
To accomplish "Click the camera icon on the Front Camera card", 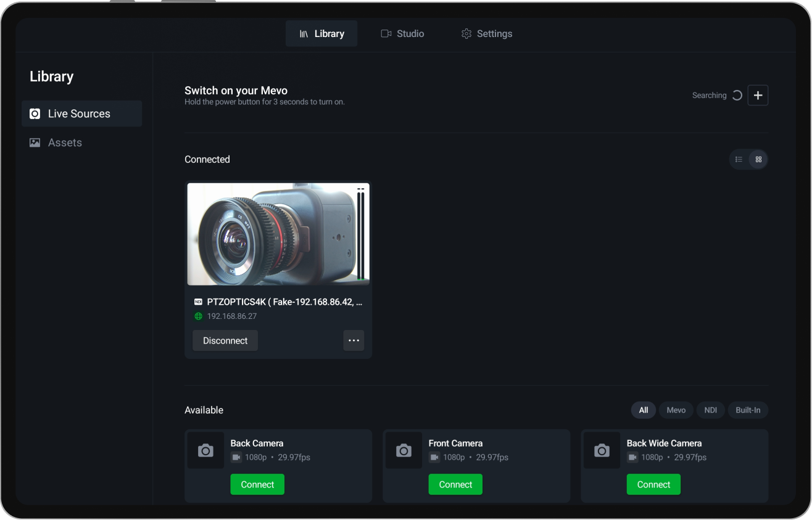I will pyautogui.click(x=404, y=450).
